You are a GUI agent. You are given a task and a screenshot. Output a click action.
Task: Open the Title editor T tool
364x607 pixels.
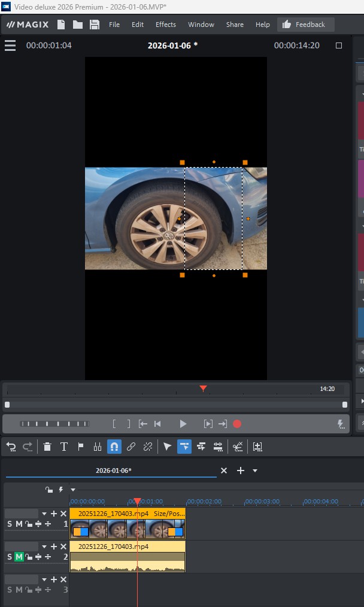(x=64, y=447)
